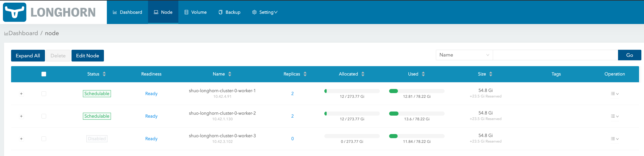The width and height of the screenshot is (644, 156).
Task: Click the Longhorn bull logo icon
Action: point(15,12)
